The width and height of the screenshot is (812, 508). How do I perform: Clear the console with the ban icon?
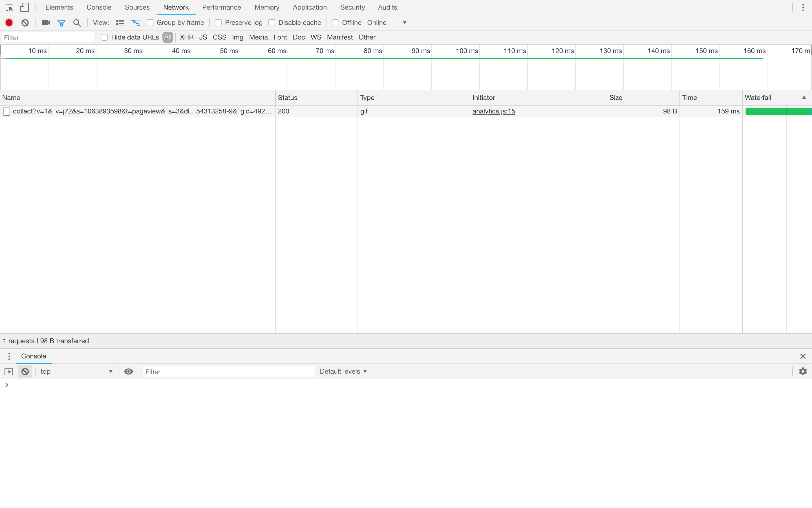coord(25,372)
